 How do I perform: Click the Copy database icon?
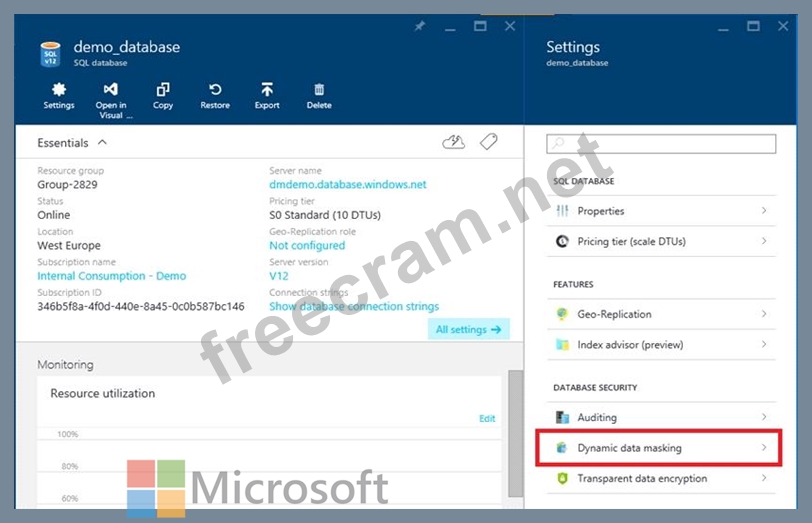pos(163,90)
